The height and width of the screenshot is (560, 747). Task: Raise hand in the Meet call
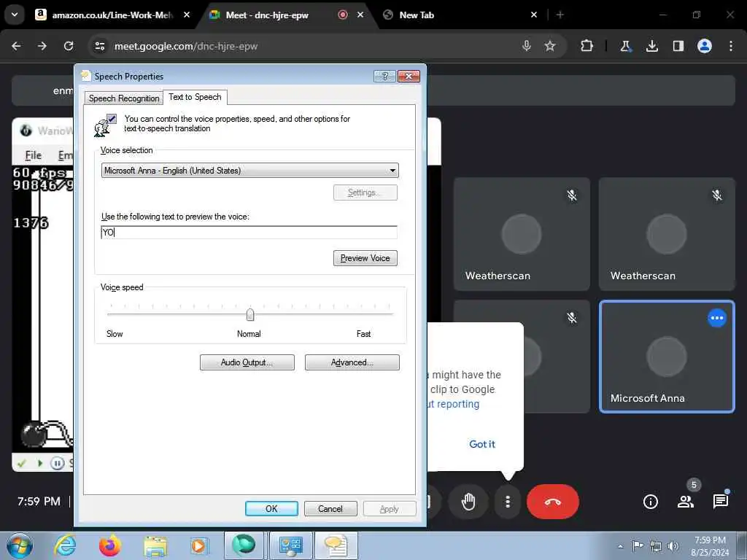coord(468,502)
